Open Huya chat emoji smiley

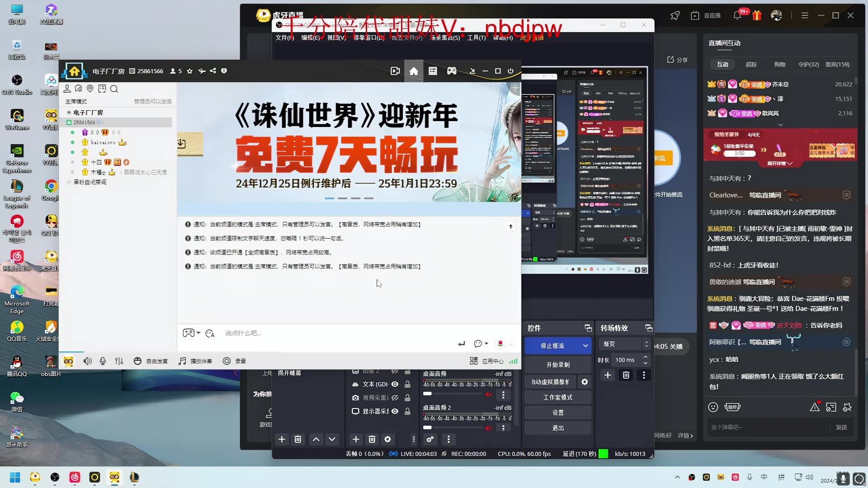713,407
